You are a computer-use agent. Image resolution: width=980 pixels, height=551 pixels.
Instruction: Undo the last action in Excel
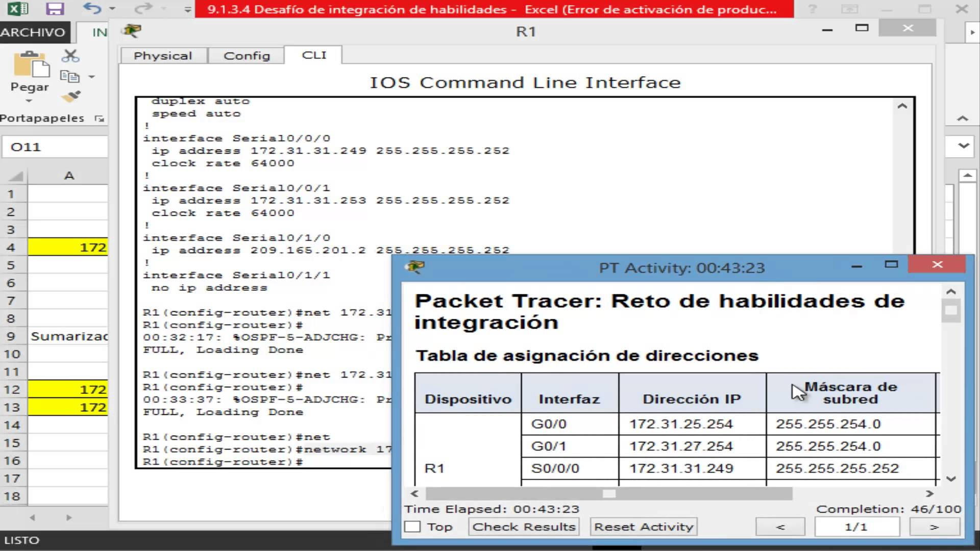click(92, 9)
